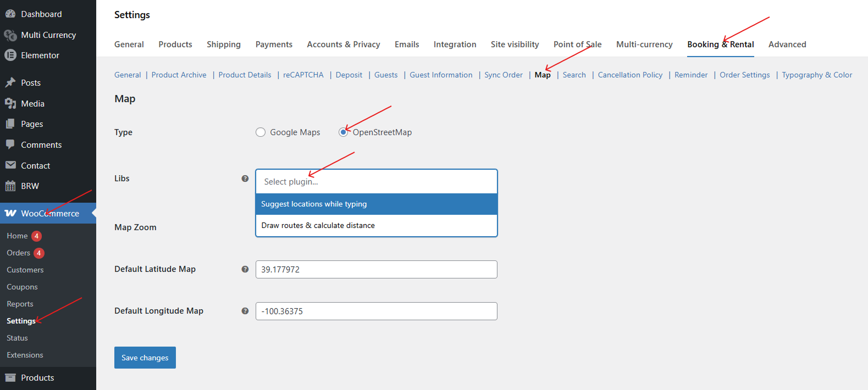Click the Elementor icon in sidebar
This screenshot has width=868, height=390.
[x=10, y=55]
